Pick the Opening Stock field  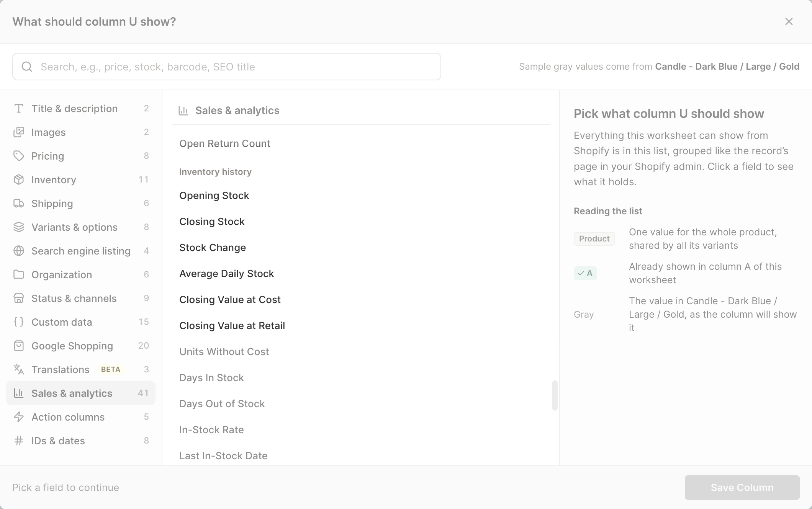pyautogui.click(x=360, y=196)
